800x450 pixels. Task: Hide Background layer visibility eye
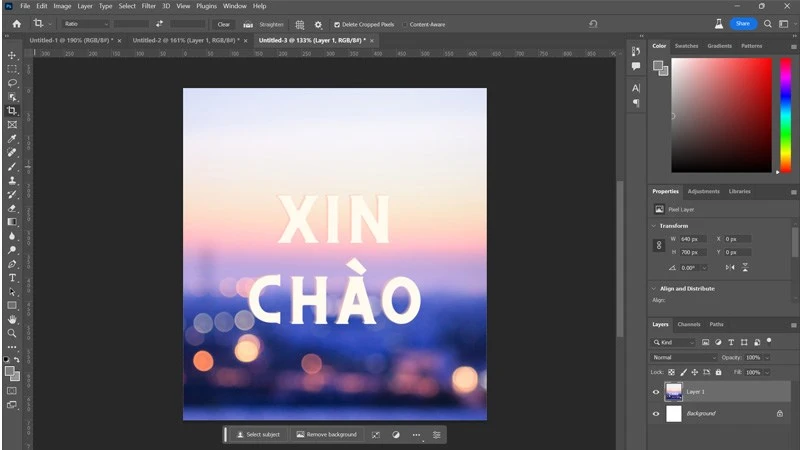656,414
